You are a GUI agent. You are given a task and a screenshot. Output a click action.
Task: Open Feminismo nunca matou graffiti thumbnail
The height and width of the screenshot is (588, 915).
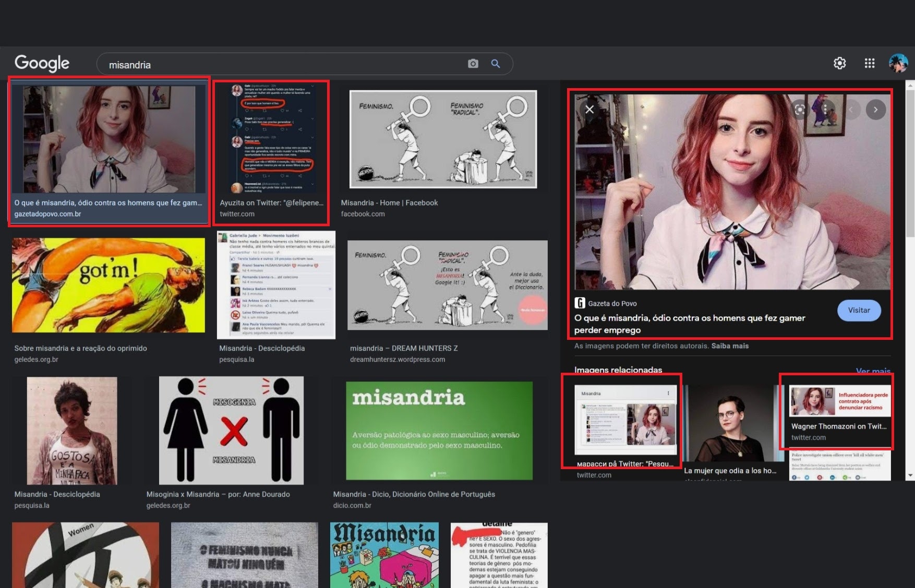point(245,555)
